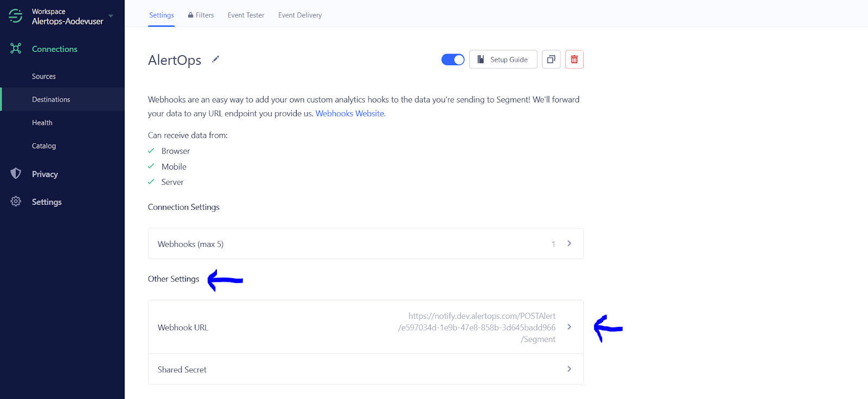Expand the Webhooks (max 5) row

(569, 243)
